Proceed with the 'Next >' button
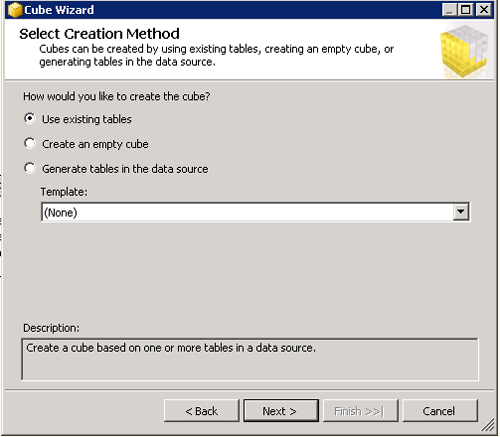 coord(281,411)
